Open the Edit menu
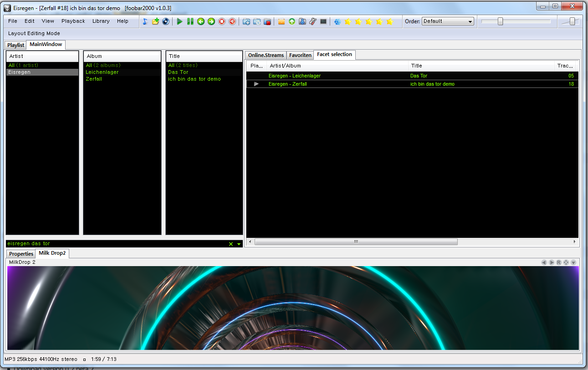 coord(30,21)
